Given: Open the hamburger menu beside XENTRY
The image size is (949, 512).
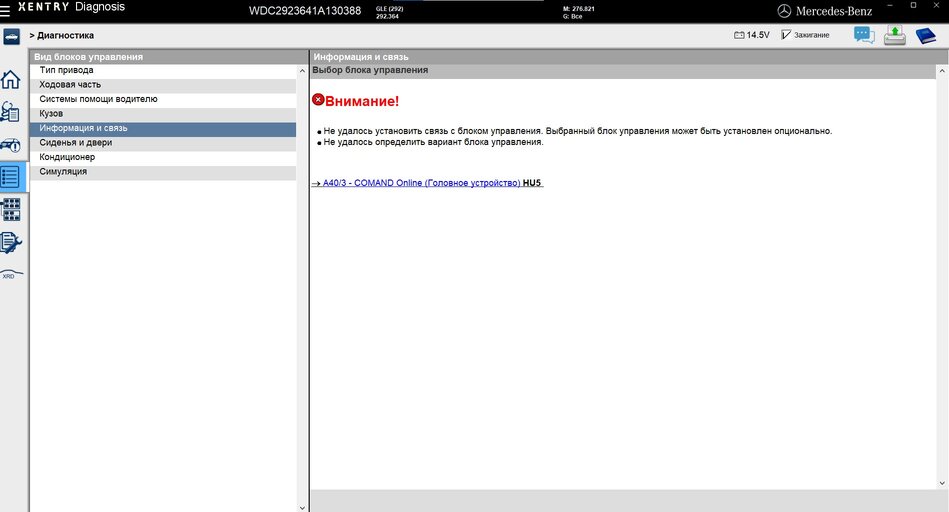Looking at the screenshot, I should [x=5, y=10].
